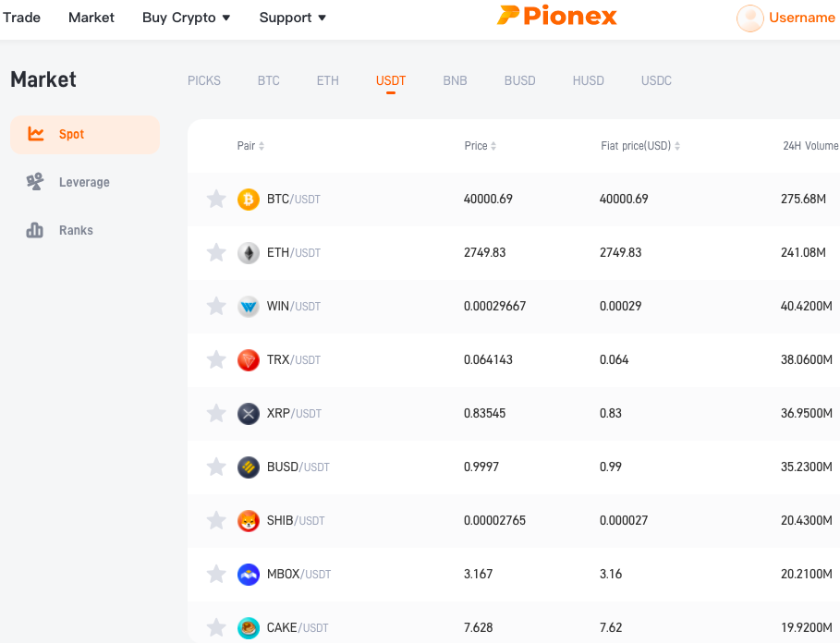
Task: Click the Bitcoin coin icon
Action: (248, 200)
